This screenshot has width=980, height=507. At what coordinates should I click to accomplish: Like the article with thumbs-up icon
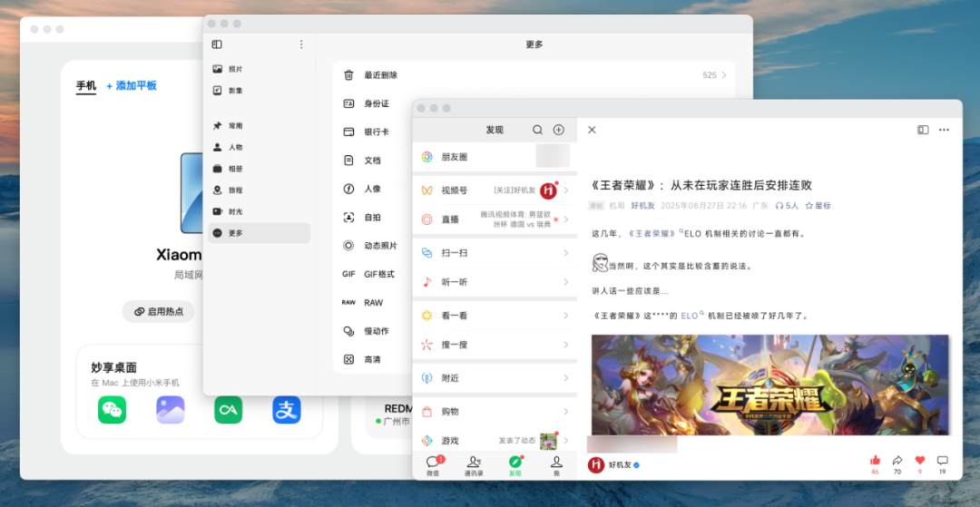pyautogui.click(x=875, y=460)
